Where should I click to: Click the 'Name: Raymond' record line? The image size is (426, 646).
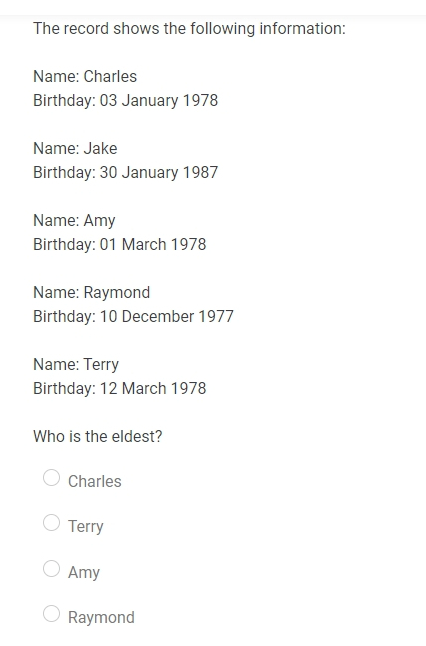point(91,293)
